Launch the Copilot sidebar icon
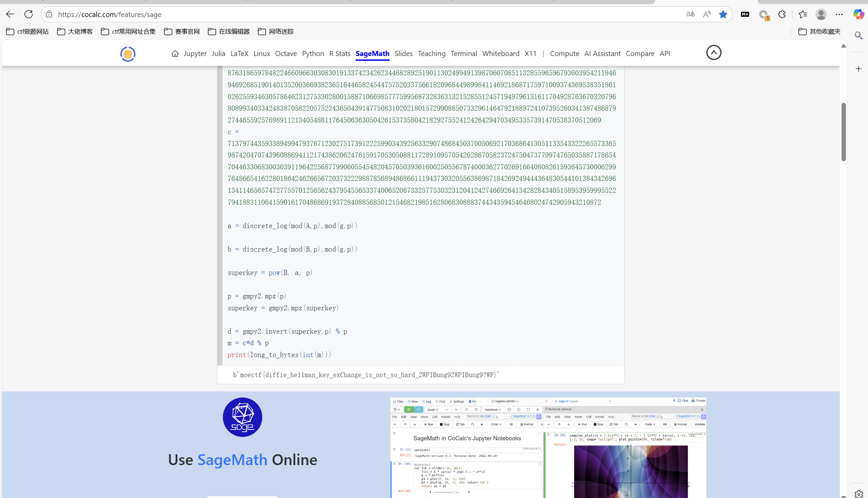The height and width of the screenshot is (498, 868). (x=858, y=14)
